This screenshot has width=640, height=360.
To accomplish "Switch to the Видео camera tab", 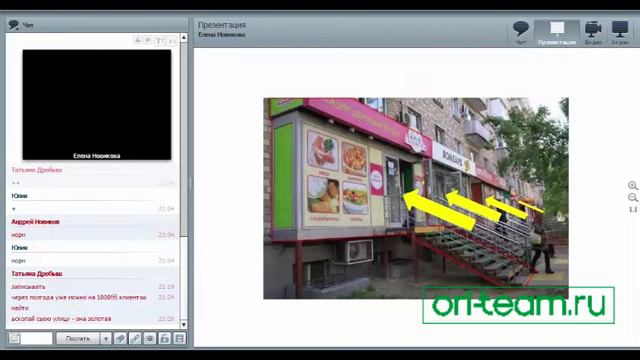I will 593,33.
